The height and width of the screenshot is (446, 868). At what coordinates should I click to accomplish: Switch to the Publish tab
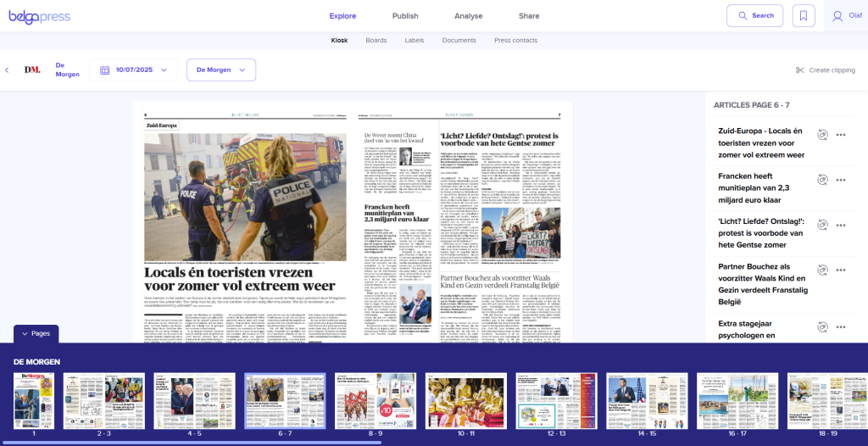[x=405, y=16]
